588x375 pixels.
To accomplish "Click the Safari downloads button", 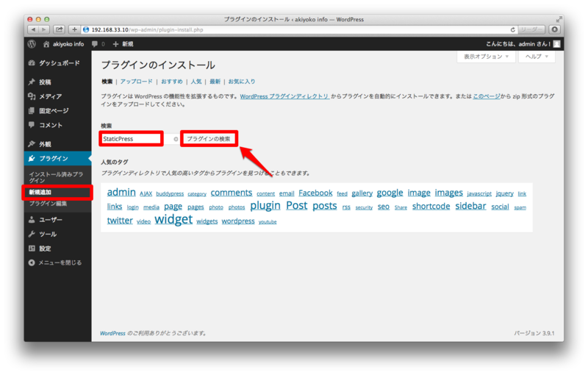I will (x=555, y=29).
